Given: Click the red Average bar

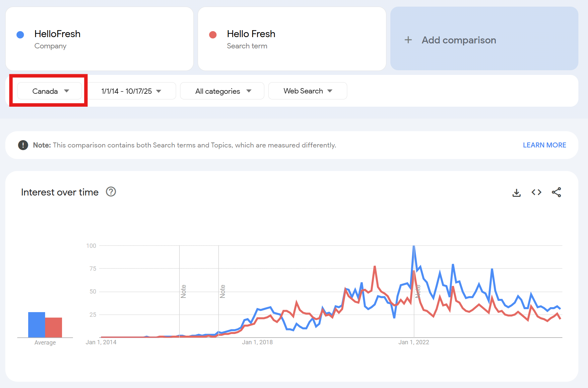Looking at the screenshot, I should pos(54,327).
